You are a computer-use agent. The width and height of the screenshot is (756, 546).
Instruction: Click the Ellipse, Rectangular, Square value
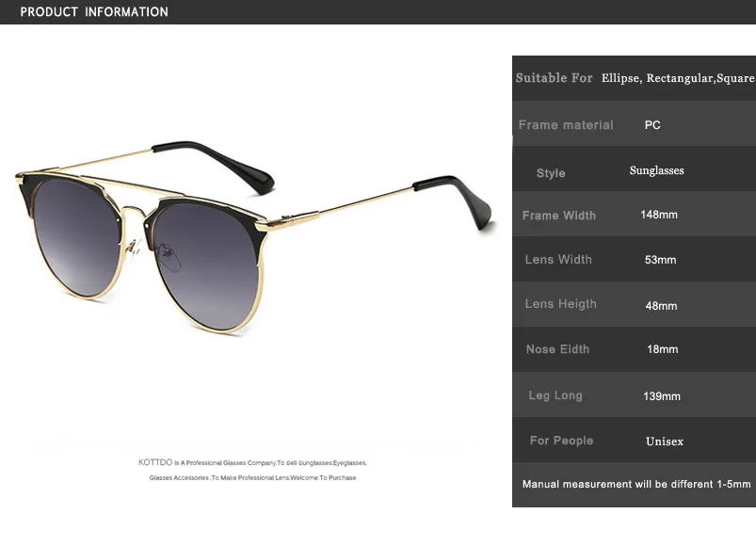(x=678, y=78)
